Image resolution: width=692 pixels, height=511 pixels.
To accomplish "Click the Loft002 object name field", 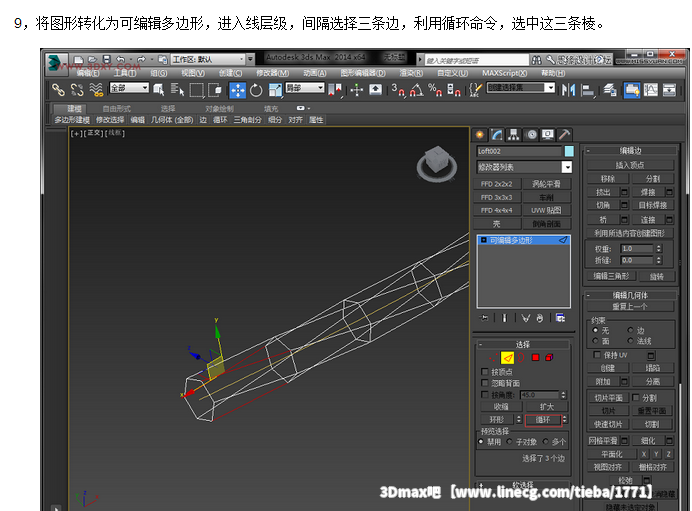I will pos(519,151).
